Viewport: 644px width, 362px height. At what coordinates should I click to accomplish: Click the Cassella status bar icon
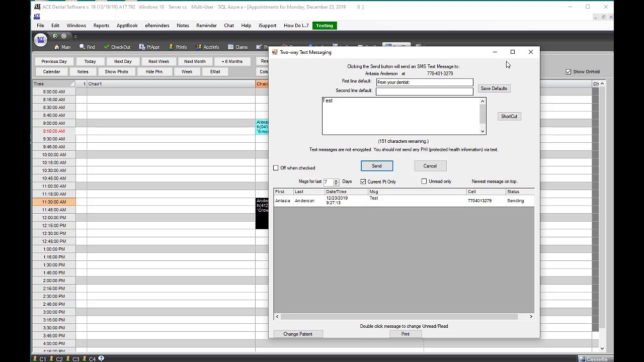[x=593, y=359]
